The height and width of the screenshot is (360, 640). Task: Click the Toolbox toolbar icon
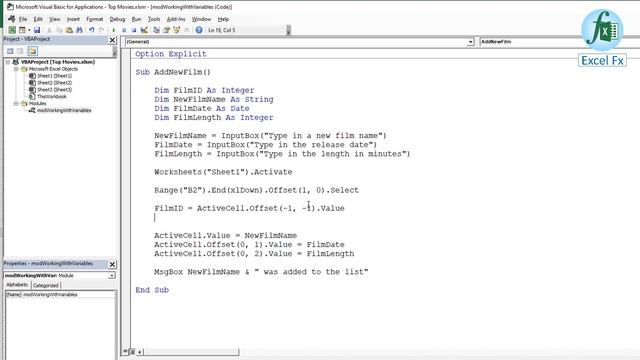187,30
